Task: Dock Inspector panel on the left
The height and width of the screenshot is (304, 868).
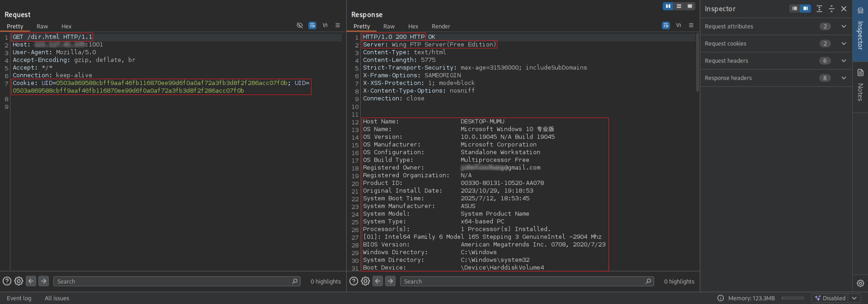Action: (x=795, y=9)
